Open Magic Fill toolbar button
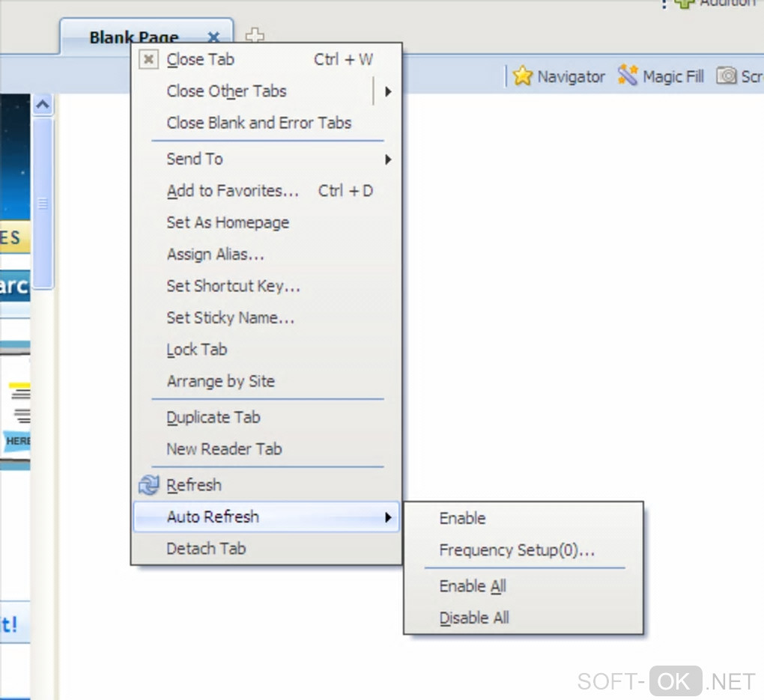The width and height of the screenshot is (764, 700). pyautogui.click(x=661, y=76)
